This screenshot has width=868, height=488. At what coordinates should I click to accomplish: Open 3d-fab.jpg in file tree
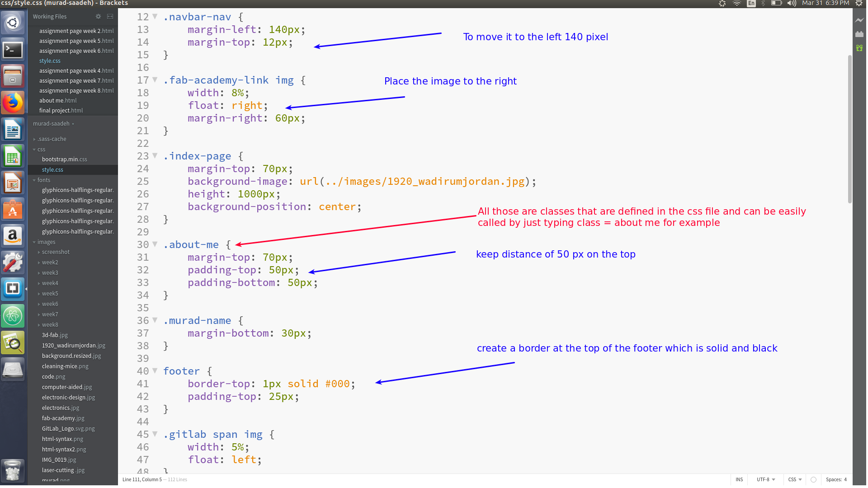55,335
